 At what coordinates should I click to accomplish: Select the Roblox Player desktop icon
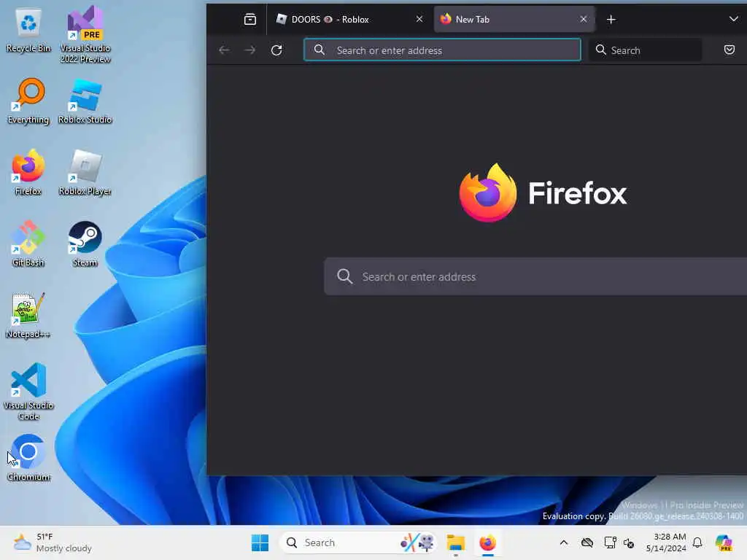click(x=85, y=172)
